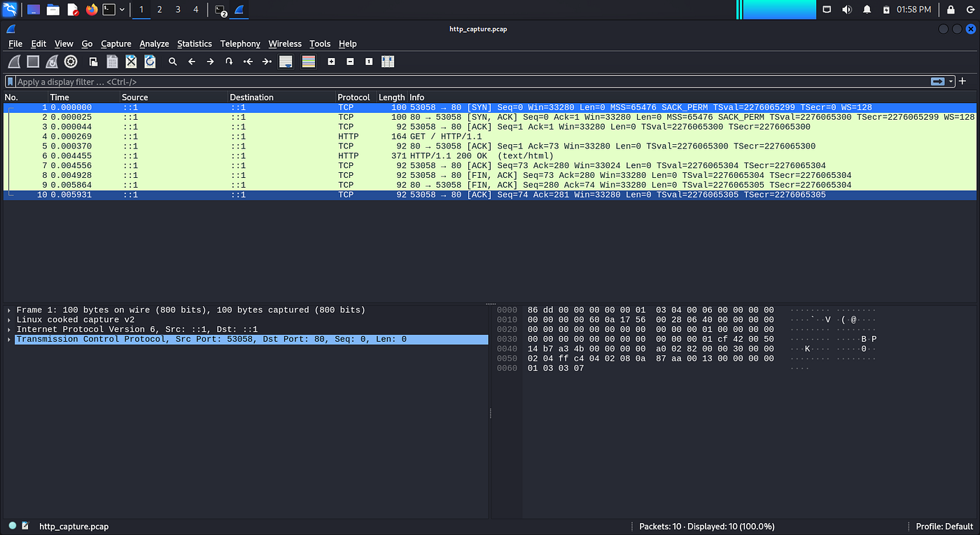This screenshot has width=980, height=535.
Task: Open the Telephony menu
Action: coord(240,43)
